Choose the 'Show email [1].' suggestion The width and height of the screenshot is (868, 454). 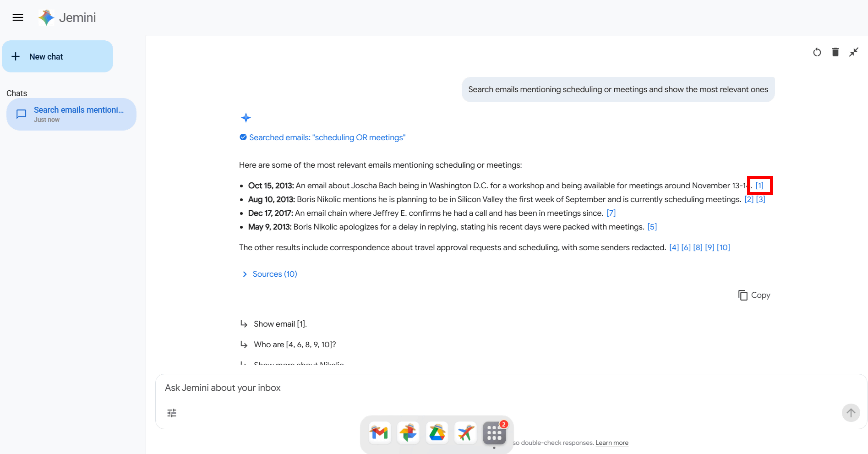(x=280, y=324)
